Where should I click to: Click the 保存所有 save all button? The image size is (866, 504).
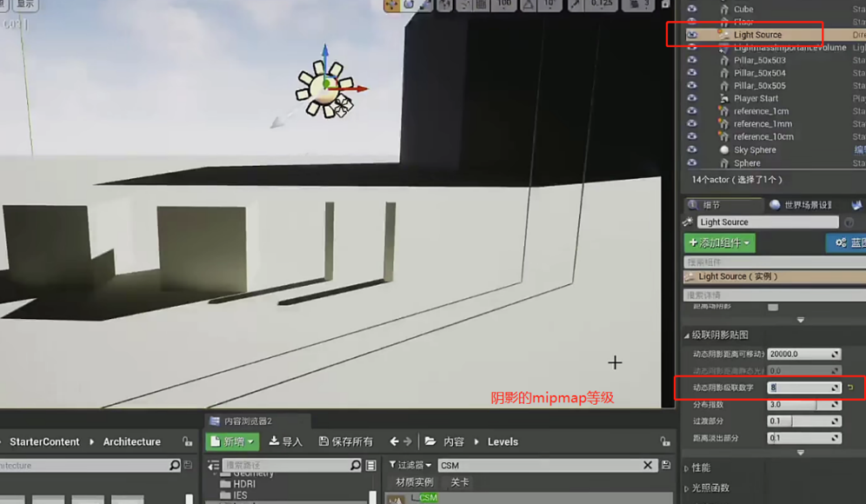coord(346,441)
